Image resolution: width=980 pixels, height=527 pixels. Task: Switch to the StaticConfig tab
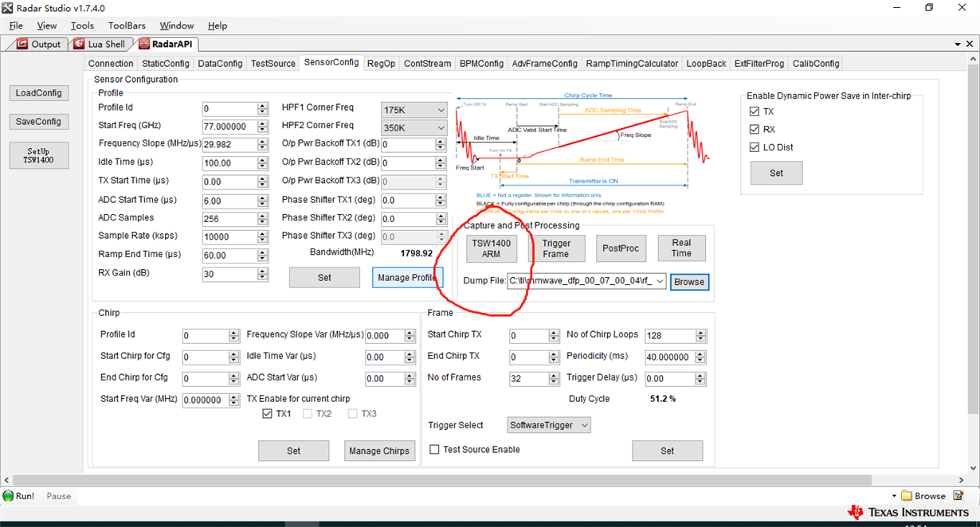[166, 64]
